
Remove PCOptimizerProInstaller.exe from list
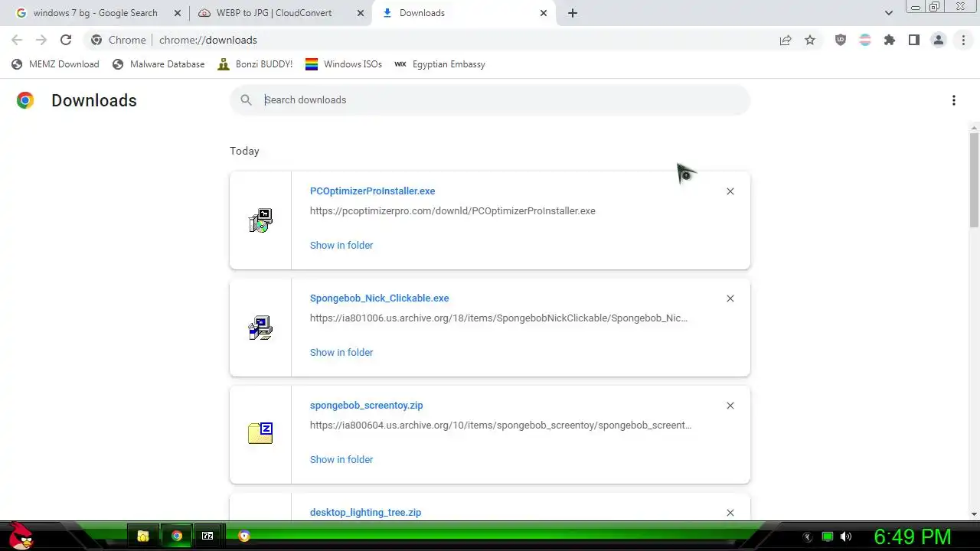click(x=730, y=191)
